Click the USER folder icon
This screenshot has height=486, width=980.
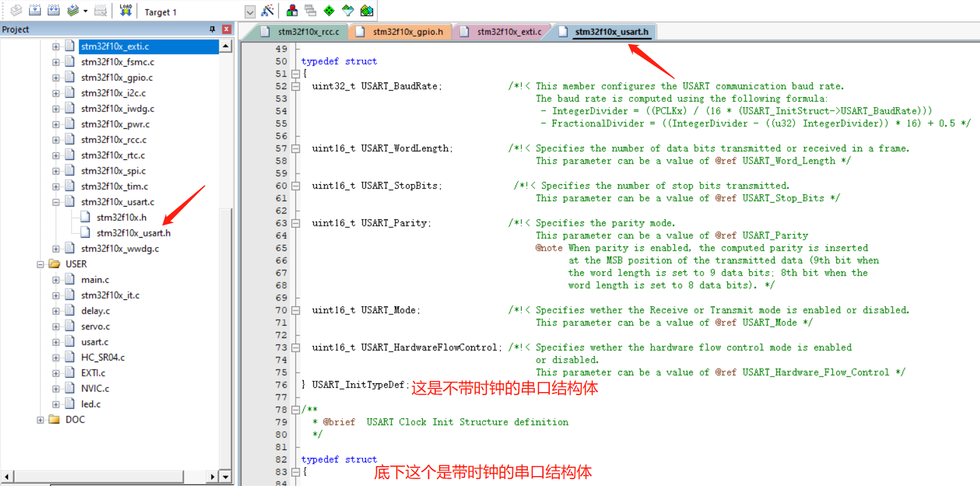pyautogui.click(x=55, y=264)
